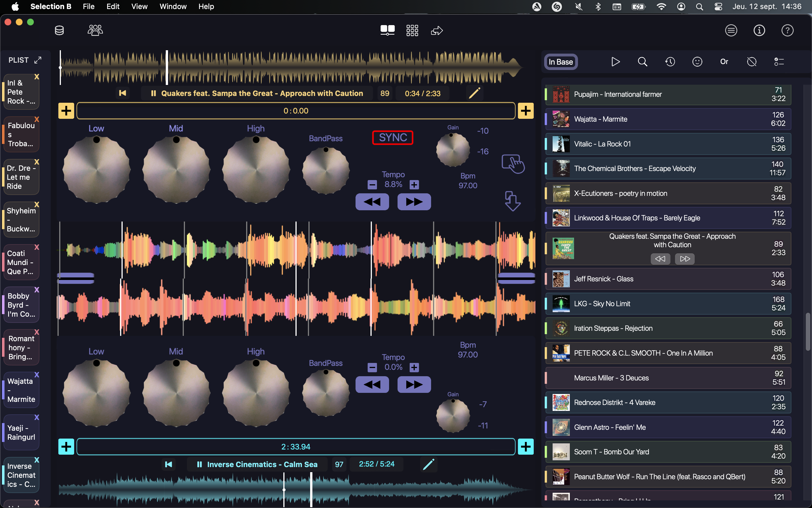This screenshot has height=508, width=812.
Task: Click right yellow plus button of top deck
Action: pyautogui.click(x=526, y=111)
